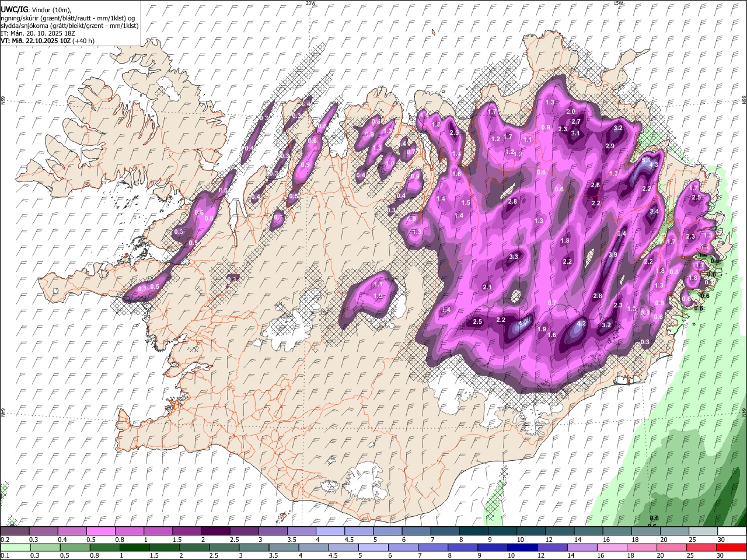Viewport: 747px width, 560px height.
Task: Click the 15W longitude label at top
Action: pos(619,3)
